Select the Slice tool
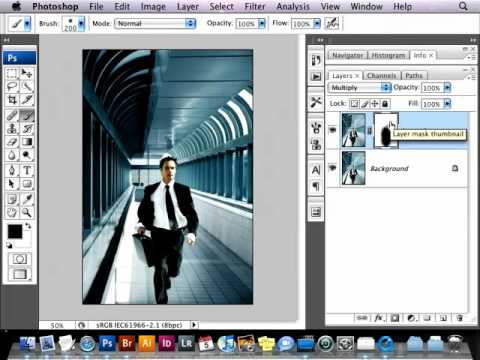The width and height of the screenshot is (480, 360). 27,100
